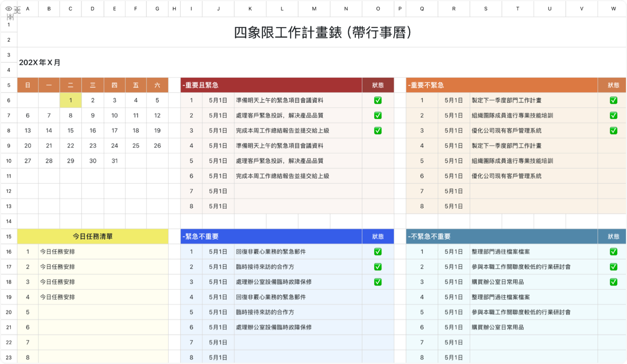Toggle checkbox for 購買辦公室日常用品 task 3
The height and width of the screenshot is (364, 627).
(613, 282)
